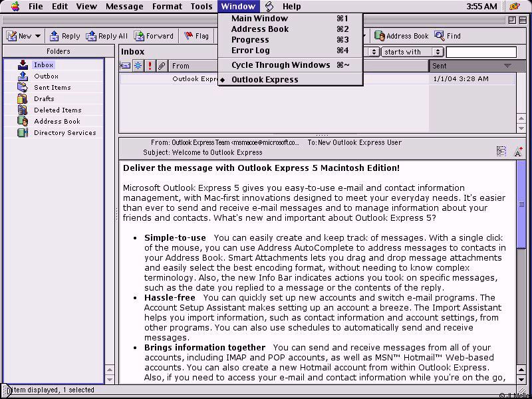Click the Folders pane header

tap(59, 51)
